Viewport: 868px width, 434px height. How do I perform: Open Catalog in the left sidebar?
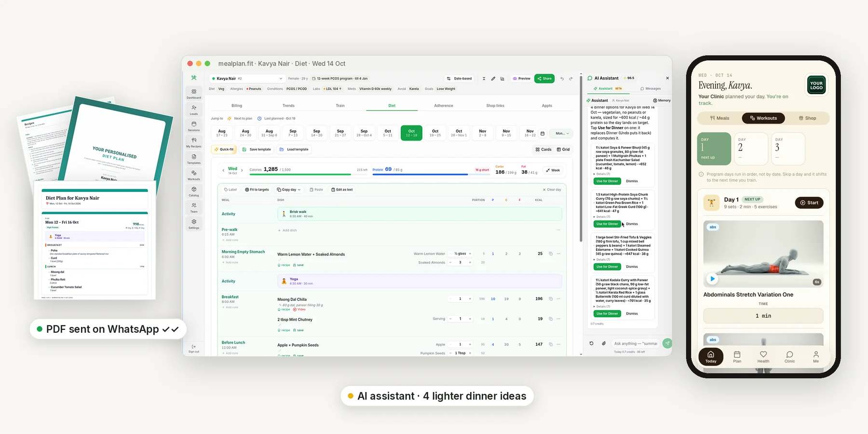point(194,191)
